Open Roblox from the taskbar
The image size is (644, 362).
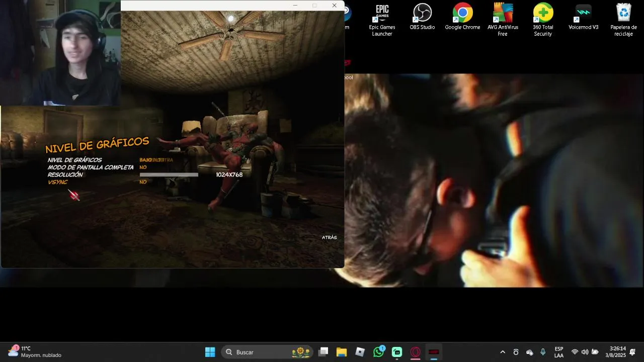point(360,352)
